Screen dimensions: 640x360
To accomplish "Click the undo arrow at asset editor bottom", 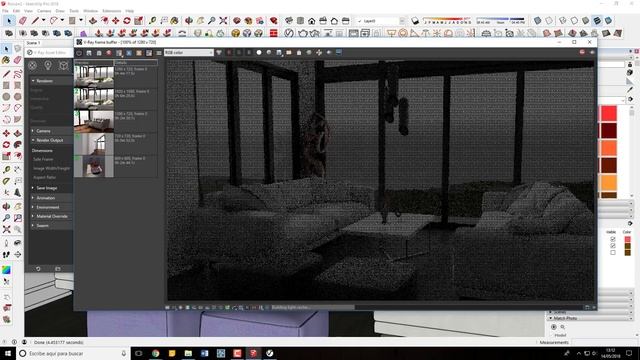I will (38, 269).
